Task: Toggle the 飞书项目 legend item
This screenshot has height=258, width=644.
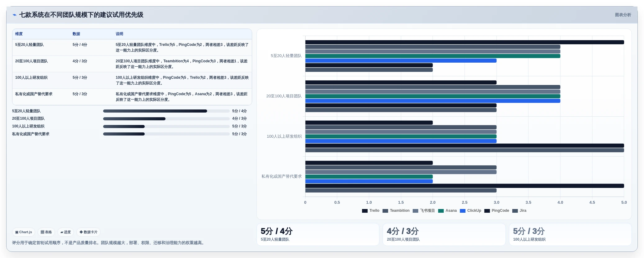Action: click(x=424, y=211)
